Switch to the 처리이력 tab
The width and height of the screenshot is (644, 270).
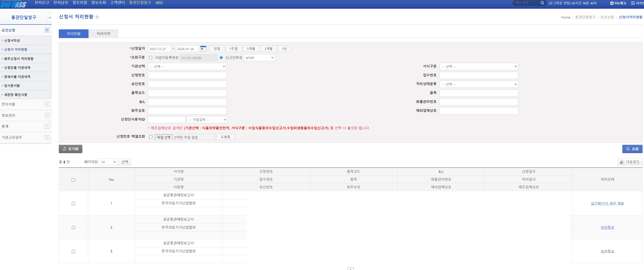[x=103, y=34]
